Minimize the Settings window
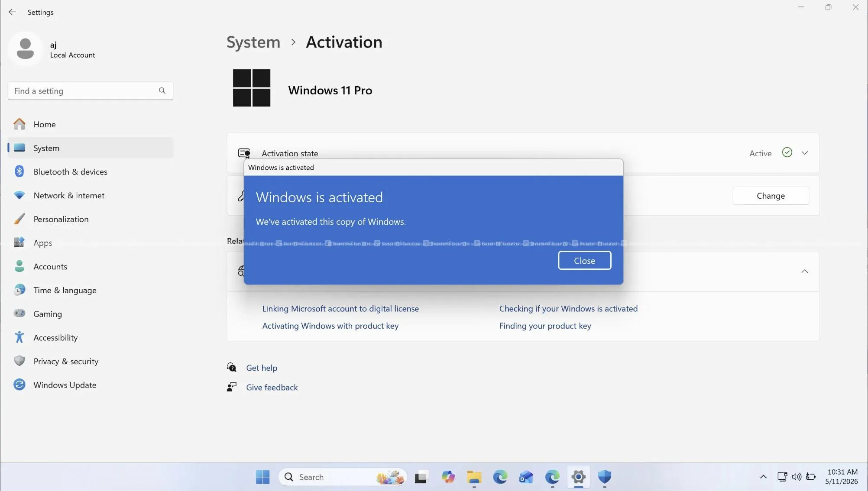The image size is (868, 491). point(801,7)
